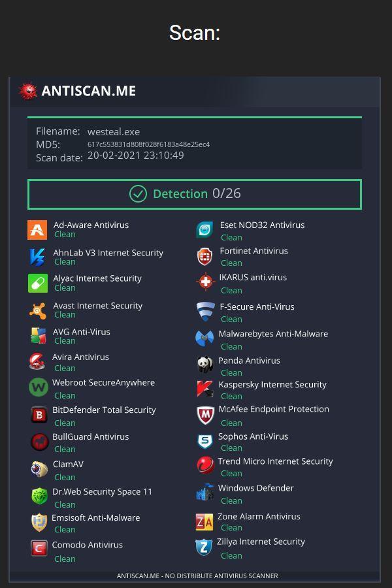392x588 pixels.
Task: Click the Zone Alarm ZA icon
Action: coord(204,521)
